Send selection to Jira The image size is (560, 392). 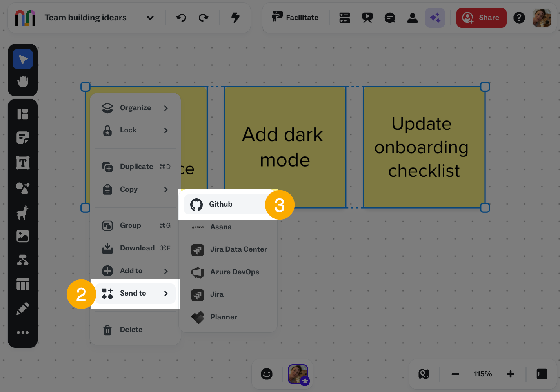(228, 294)
